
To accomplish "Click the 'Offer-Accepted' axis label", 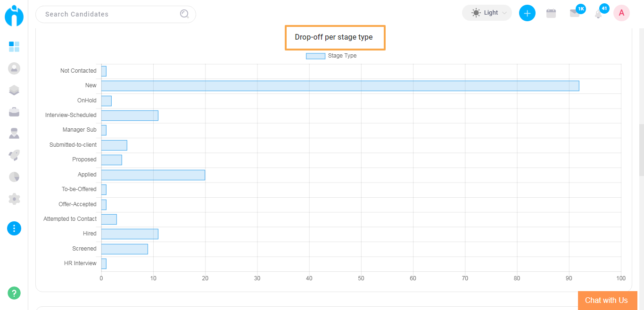I will (77, 204).
